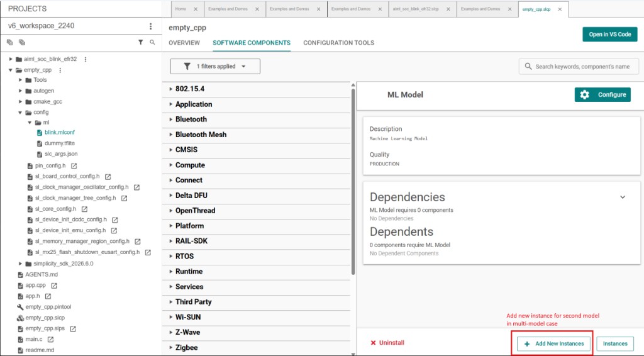The width and height of the screenshot is (644, 356).
Task: Expand the RAIL-SDK component category
Action: click(x=171, y=241)
